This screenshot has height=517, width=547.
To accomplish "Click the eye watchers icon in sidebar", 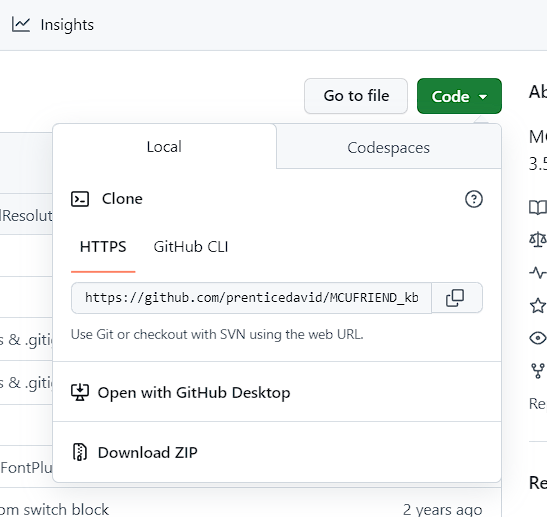I will 538,338.
